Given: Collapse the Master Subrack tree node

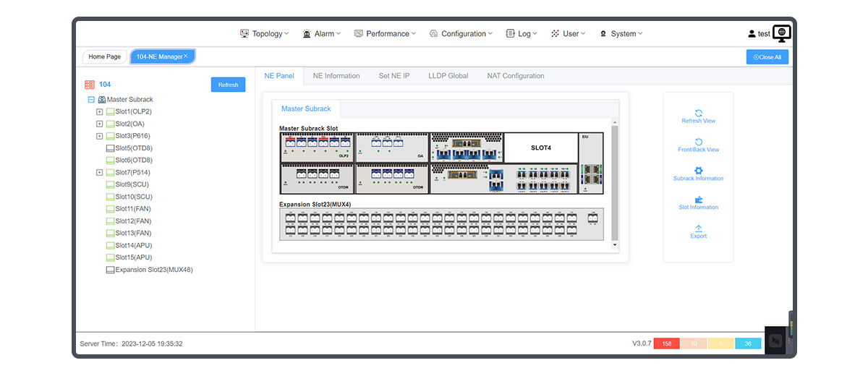Looking at the screenshot, I should coord(91,100).
